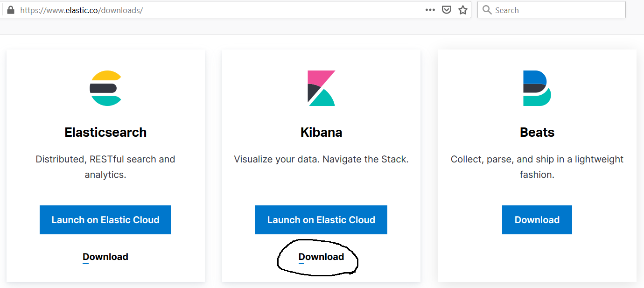
Task: Click the magnifier icon in search box
Action: (487, 10)
